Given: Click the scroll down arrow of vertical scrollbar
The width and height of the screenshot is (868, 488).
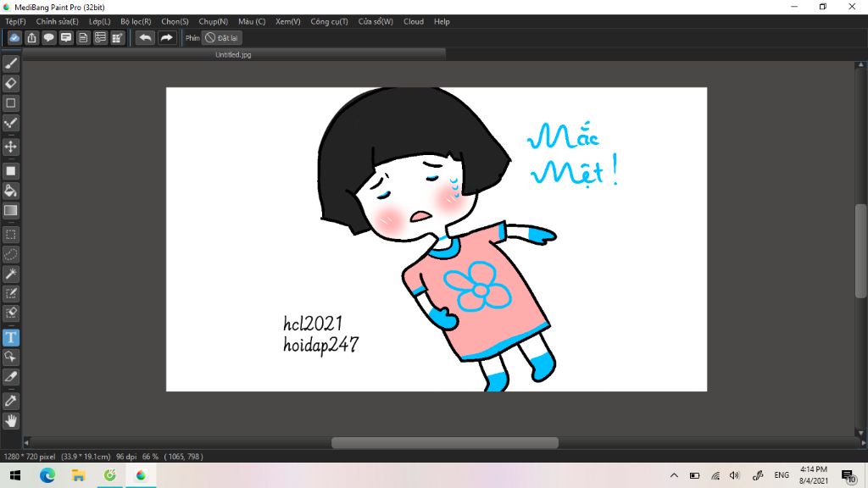Looking at the screenshot, I should tap(861, 433).
